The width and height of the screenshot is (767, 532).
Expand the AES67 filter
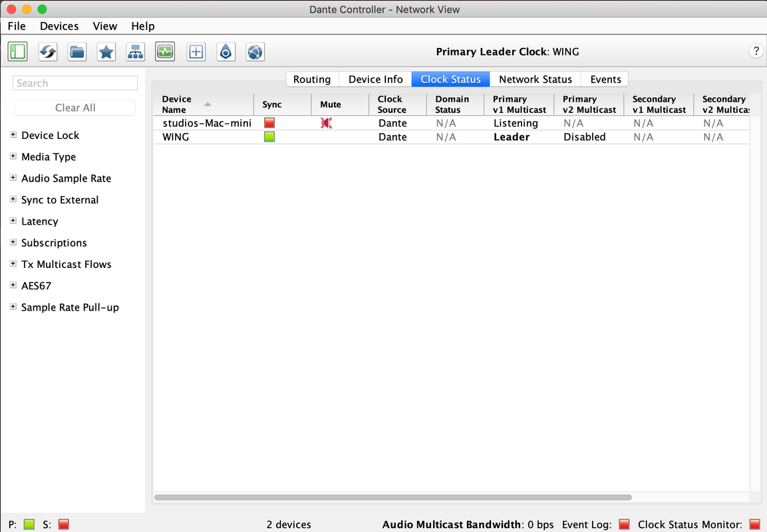coord(13,285)
